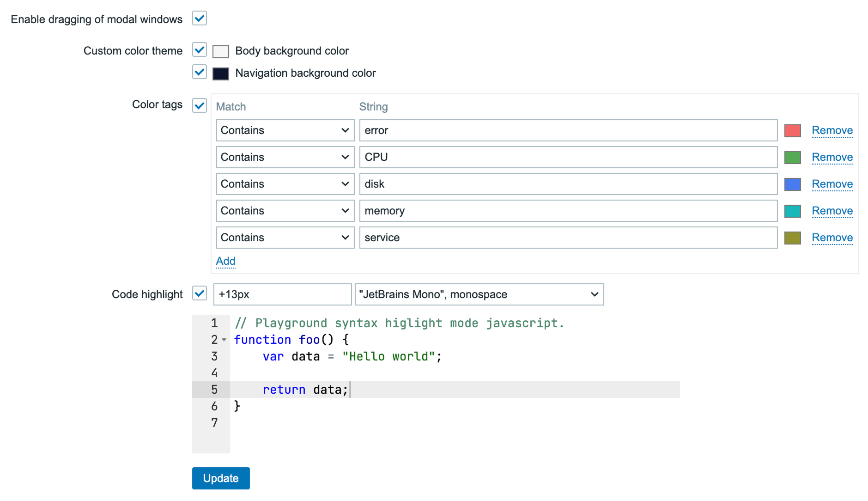Remove the error color tag

[832, 130]
